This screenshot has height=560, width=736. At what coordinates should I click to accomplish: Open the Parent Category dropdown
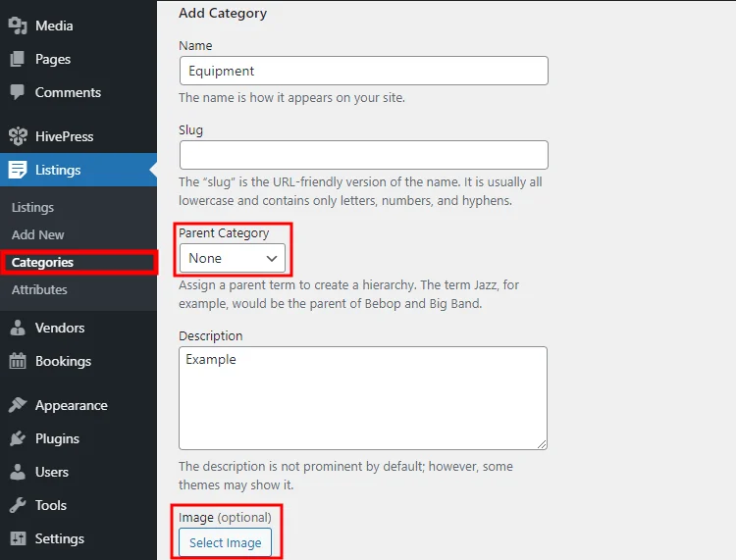[x=233, y=258]
